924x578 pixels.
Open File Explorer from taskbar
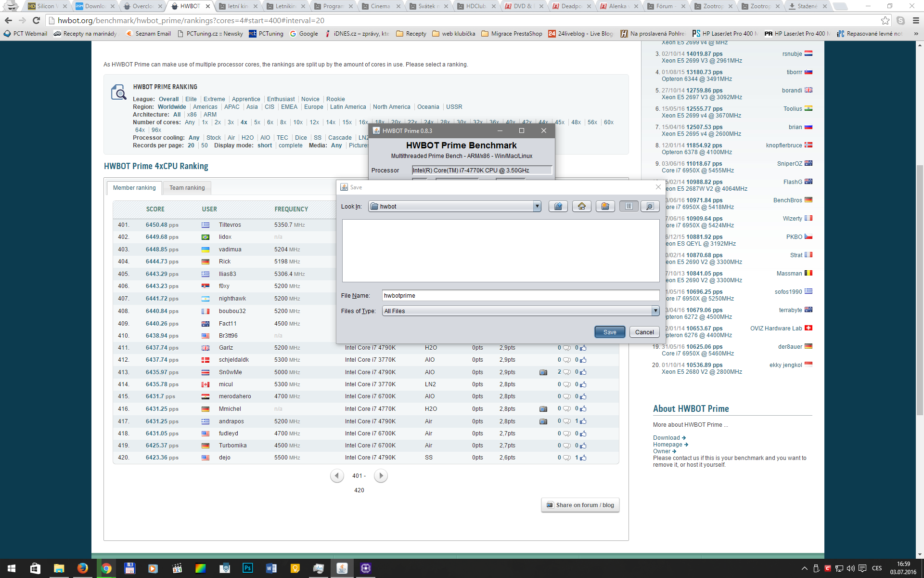point(59,568)
